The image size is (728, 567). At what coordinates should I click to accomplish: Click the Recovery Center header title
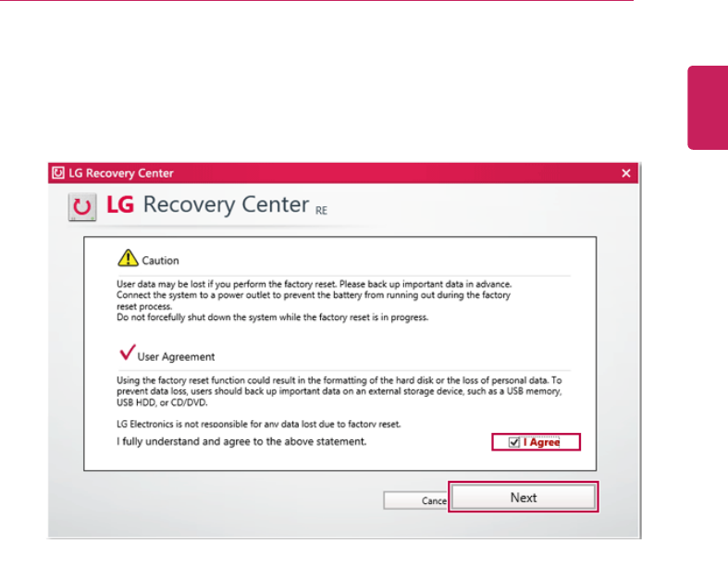[226, 204]
